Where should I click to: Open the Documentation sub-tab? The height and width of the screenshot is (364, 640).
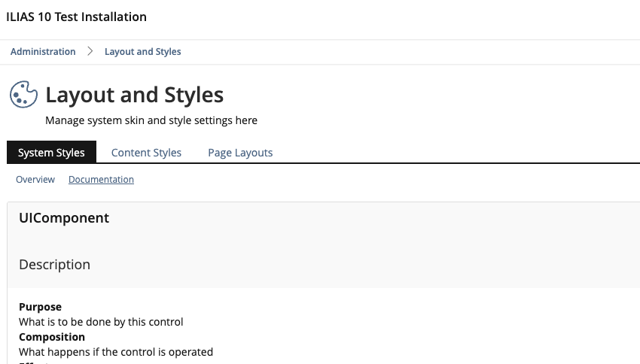(x=101, y=180)
